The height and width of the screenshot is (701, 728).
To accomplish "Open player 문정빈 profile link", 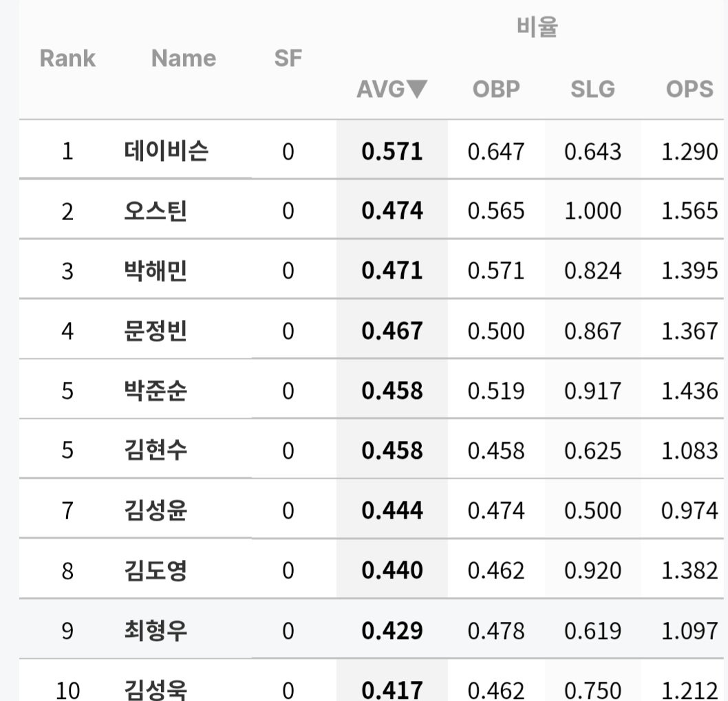I will click(156, 330).
